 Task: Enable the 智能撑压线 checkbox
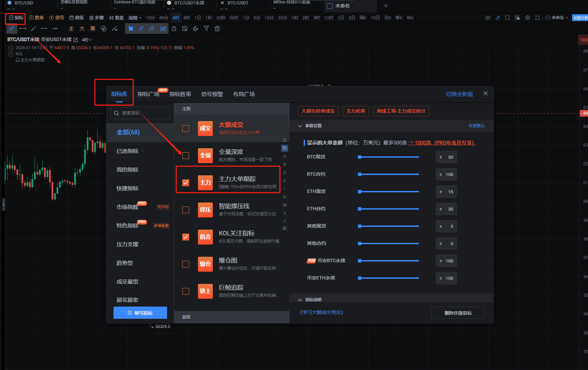click(x=186, y=210)
